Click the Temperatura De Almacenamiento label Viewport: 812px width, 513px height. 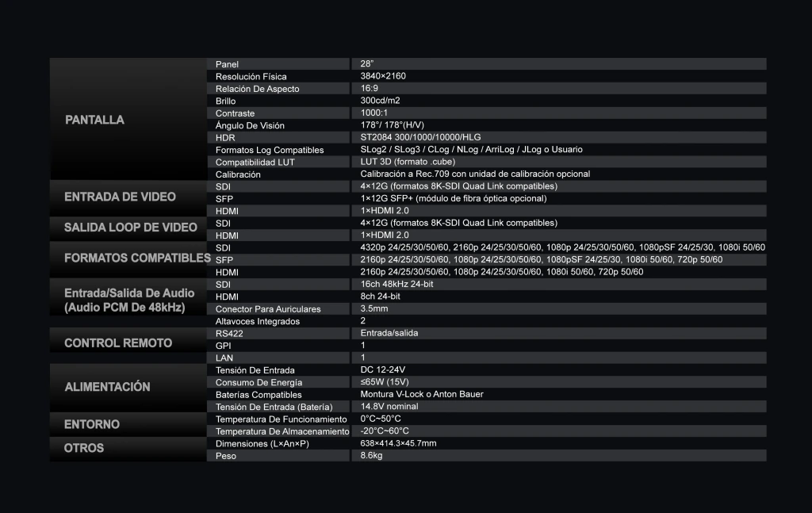click(x=282, y=431)
